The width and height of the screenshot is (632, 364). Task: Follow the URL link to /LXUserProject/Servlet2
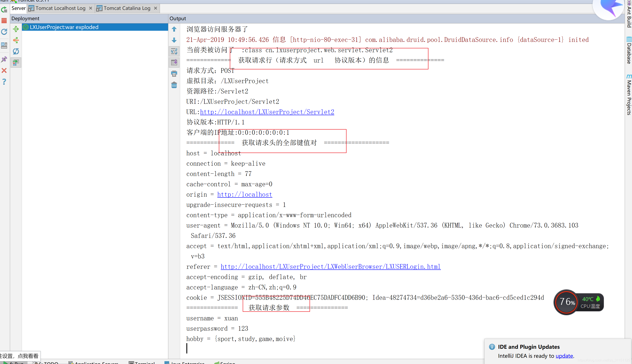[267, 112]
